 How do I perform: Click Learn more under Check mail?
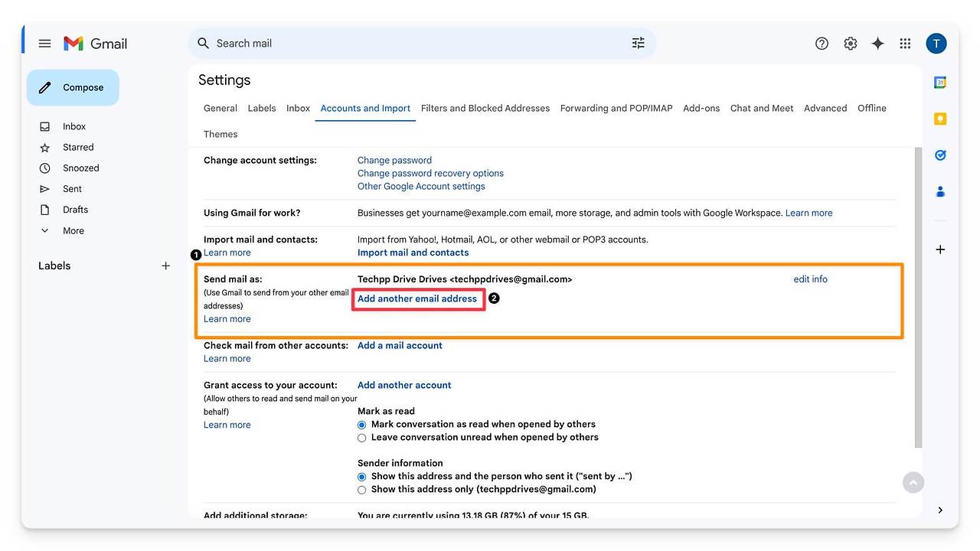point(227,358)
